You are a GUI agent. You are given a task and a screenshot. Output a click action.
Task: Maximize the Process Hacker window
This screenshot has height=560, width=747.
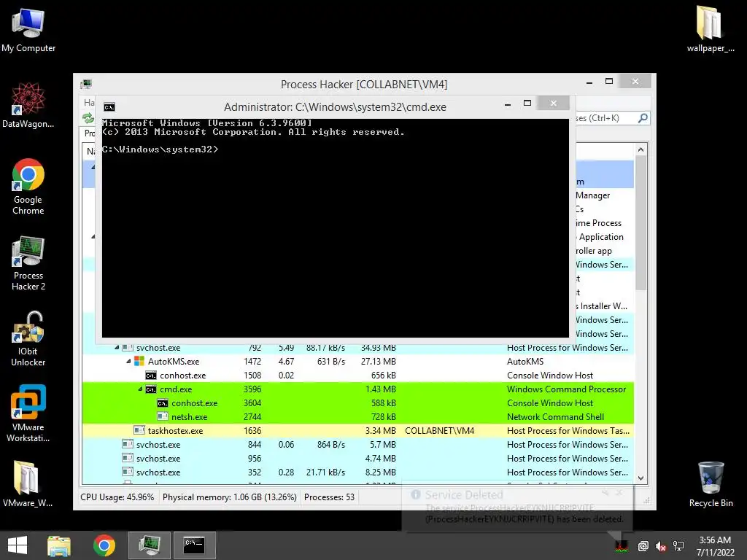(x=609, y=82)
